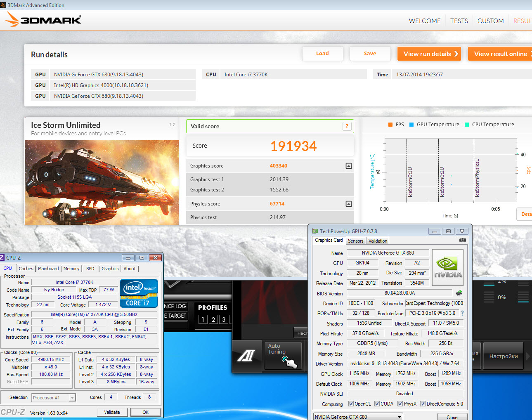Click the Load button
532x420 pixels.
(x=323, y=54)
